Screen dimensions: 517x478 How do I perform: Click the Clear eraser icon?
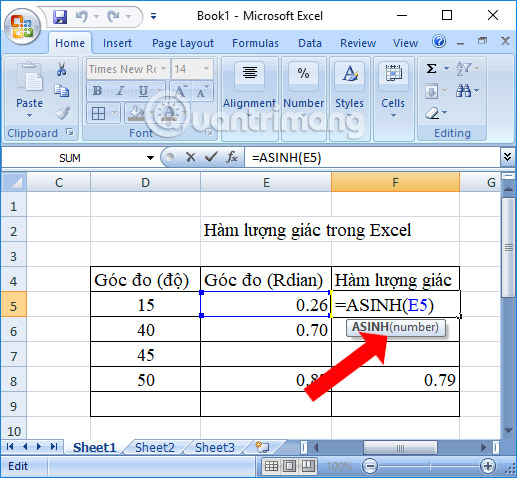click(x=432, y=113)
